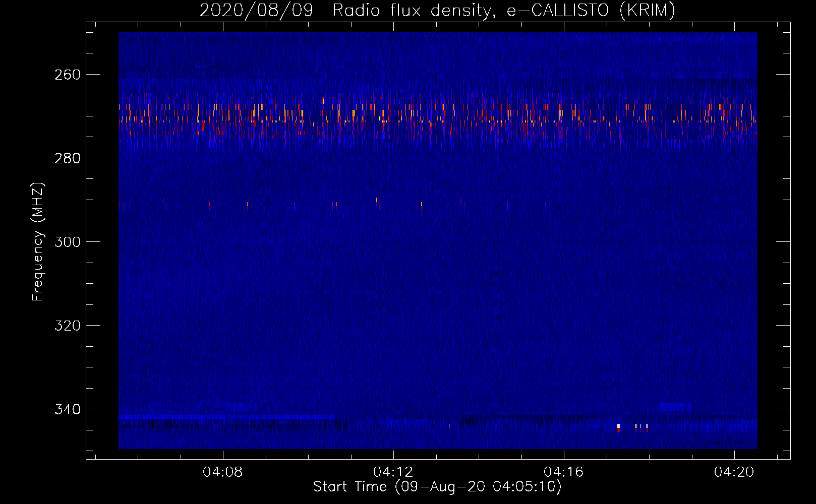
Task: Click the 340 frequency tick label
Action: 67,409
